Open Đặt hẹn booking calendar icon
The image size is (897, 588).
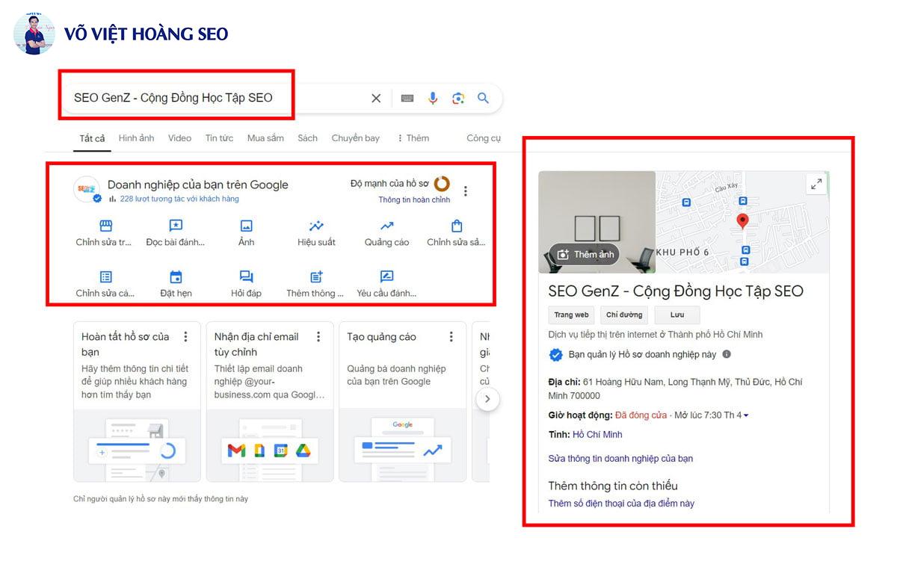click(x=176, y=277)
